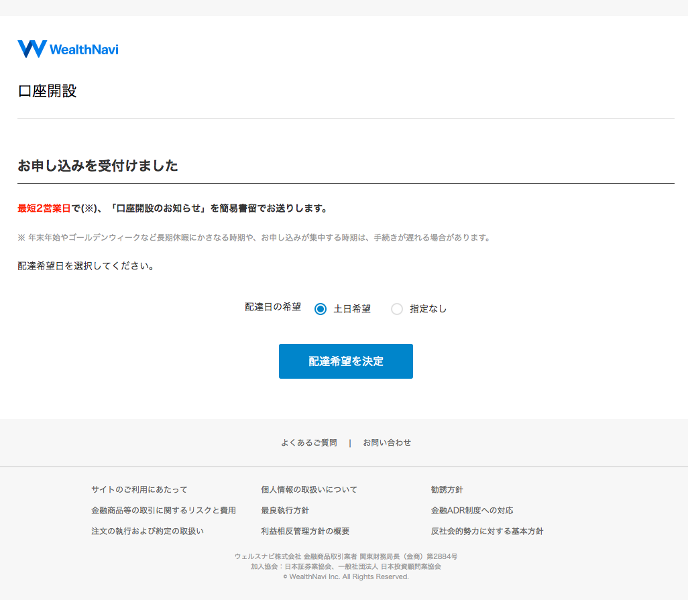The width and height of the screenshot is (688, 616).
Task: Click 配達希望日を選択してください text
Action: click(86, 266)
